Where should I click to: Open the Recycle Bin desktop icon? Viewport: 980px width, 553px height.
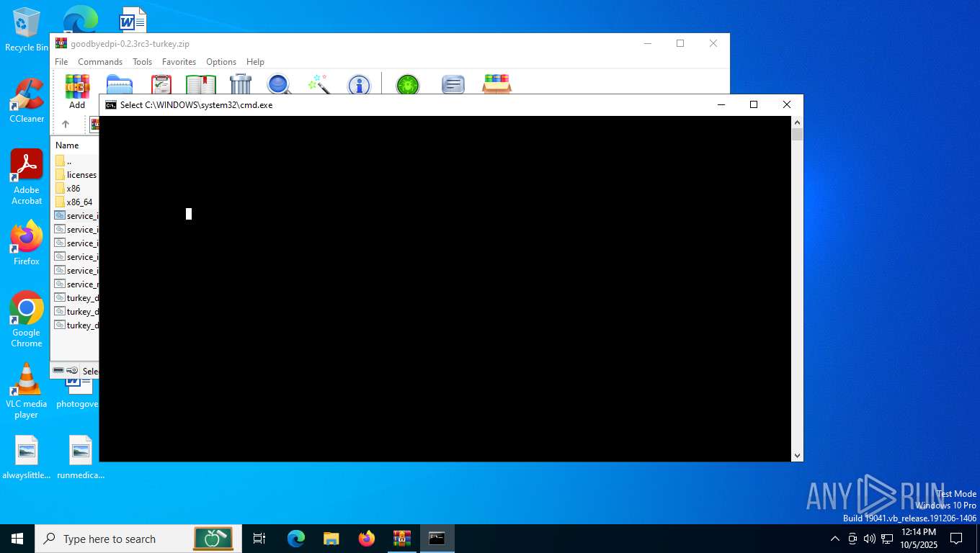coord(27,30)
